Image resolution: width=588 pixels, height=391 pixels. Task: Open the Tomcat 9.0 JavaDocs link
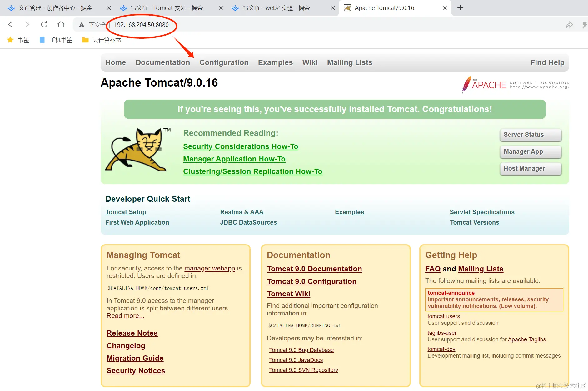coord(296,360)
